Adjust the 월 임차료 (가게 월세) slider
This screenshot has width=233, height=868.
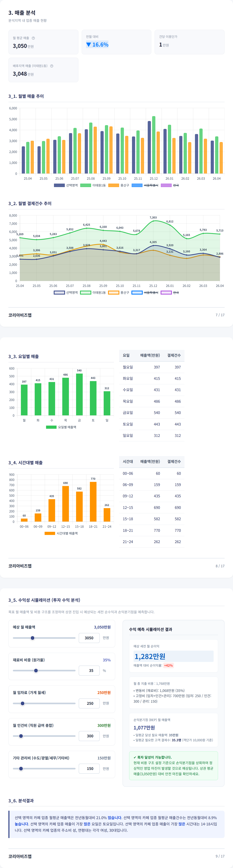tap(44, 703)
